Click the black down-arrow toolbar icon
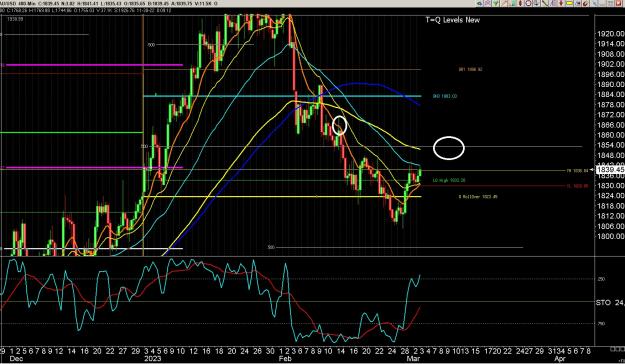This screenshot has height=364, width=625. pyautogui.click(x=537, y=4)
